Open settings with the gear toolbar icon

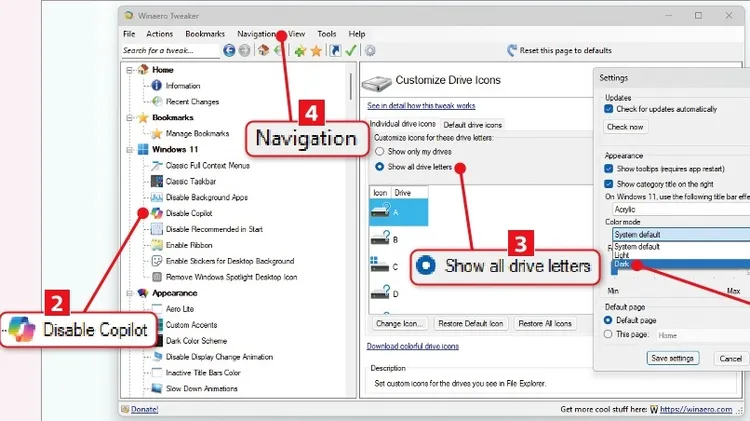point(370,50)
